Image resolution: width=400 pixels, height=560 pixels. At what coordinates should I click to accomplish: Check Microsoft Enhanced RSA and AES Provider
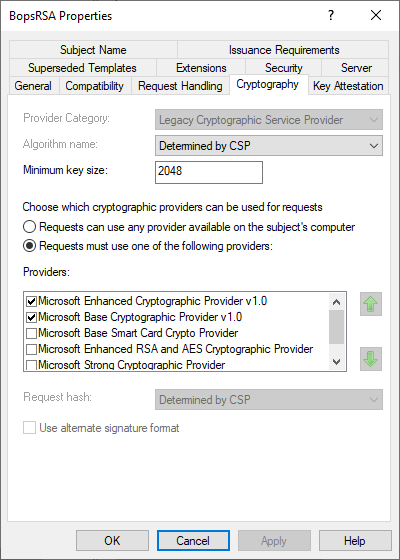coord(31,349)
